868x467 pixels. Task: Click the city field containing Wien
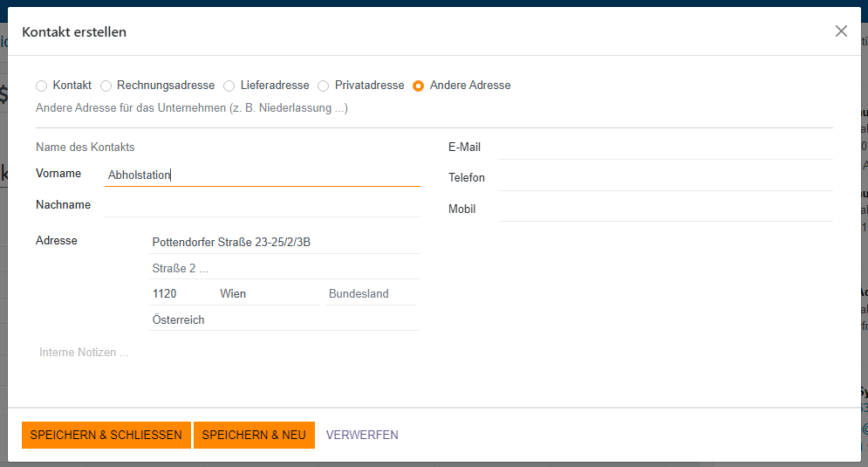click(269, 294)
